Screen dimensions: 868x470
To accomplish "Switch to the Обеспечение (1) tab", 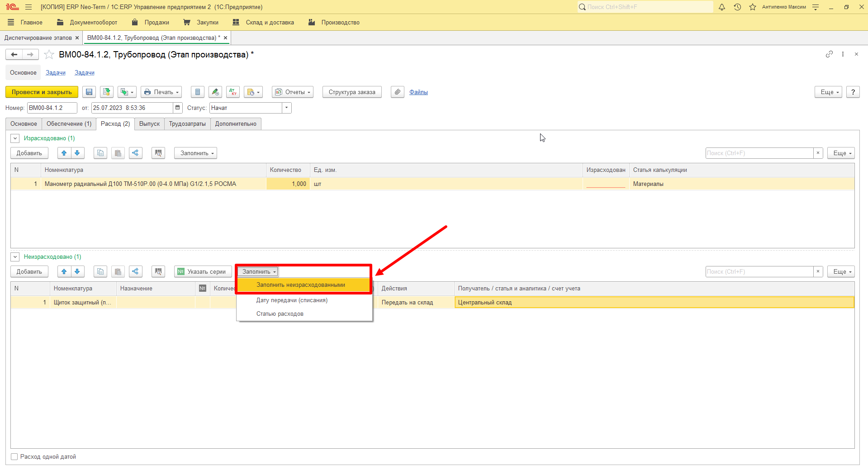I will [69, 124].
